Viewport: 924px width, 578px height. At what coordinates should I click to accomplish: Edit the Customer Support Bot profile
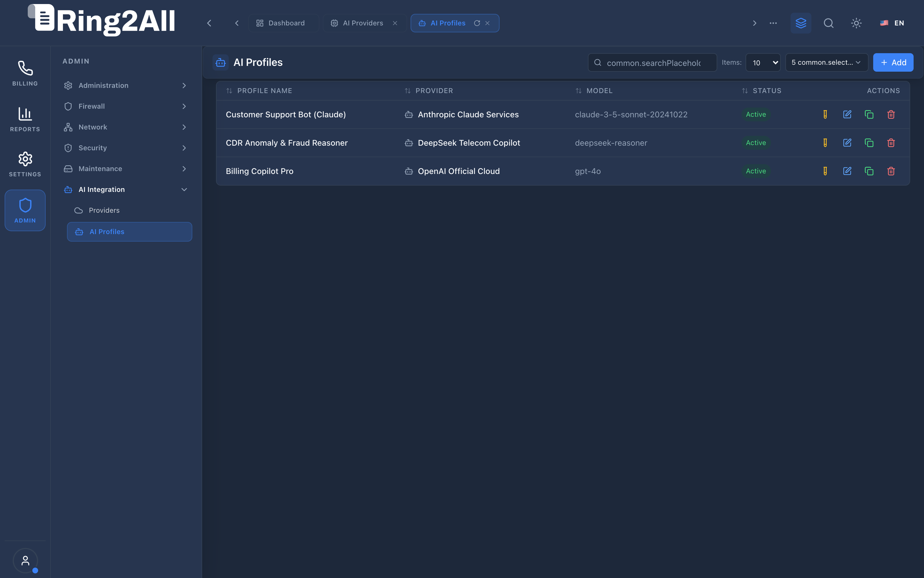[x=847, y=114]
